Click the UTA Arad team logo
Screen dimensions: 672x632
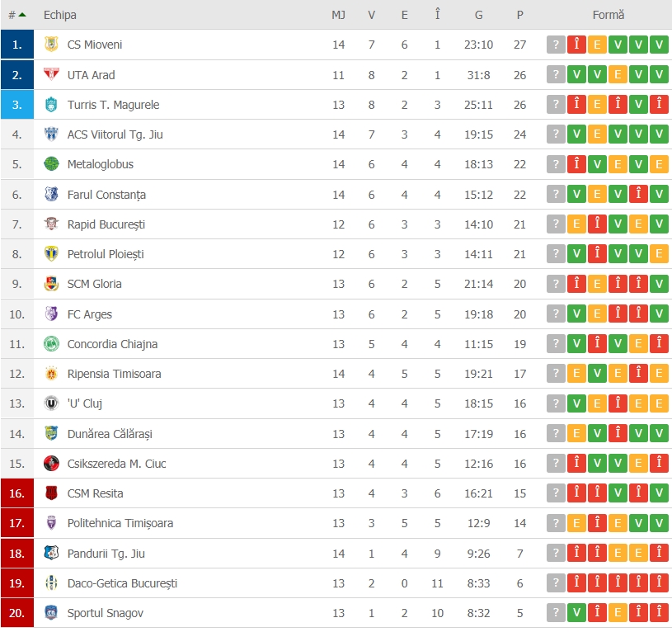51,75
